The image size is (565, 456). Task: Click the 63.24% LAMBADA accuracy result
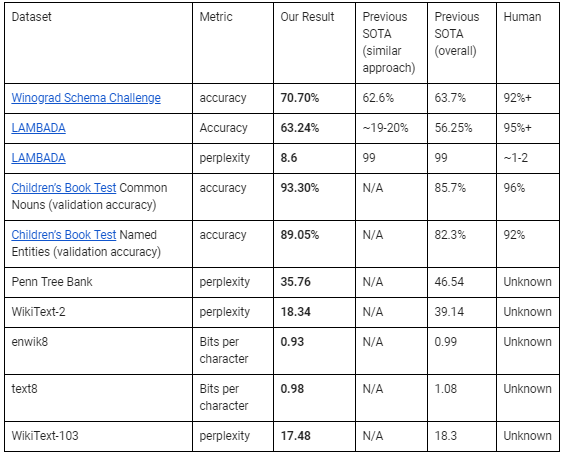[x=314, y=128]
